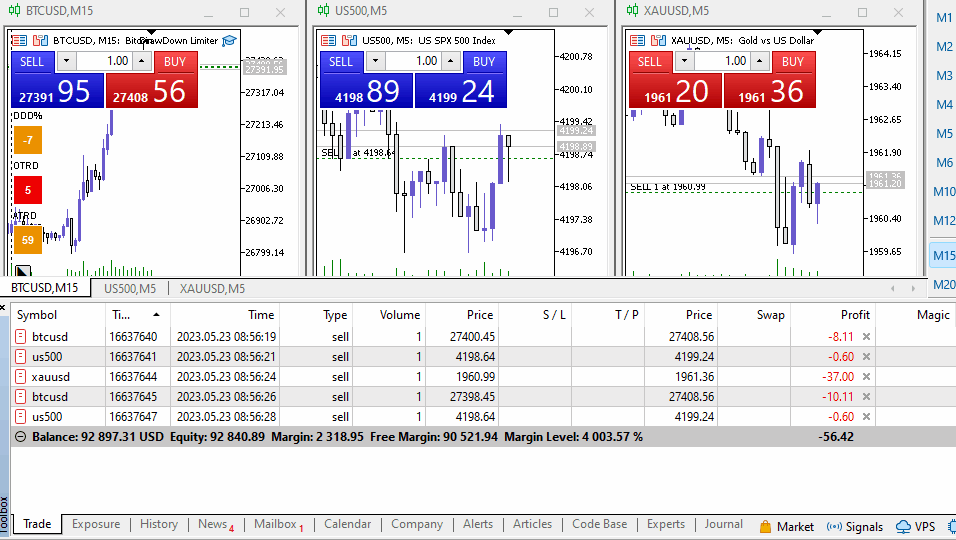The width and height of the screenshot is (956, 540).
Task: Open volume dropdown on BTCUSD panel
Action: click(66, 61)
